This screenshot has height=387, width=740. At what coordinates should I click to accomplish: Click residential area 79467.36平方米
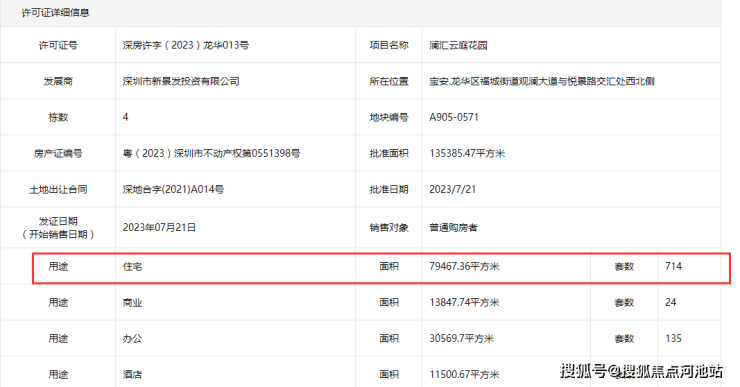pos(464,267)
